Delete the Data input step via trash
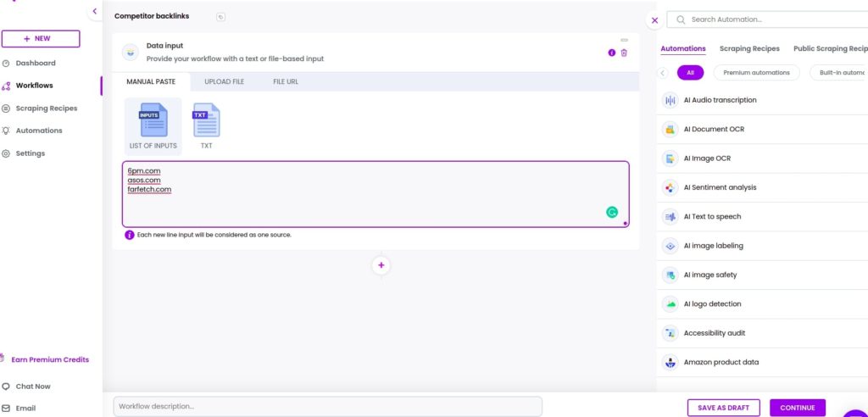 (624, 53)
